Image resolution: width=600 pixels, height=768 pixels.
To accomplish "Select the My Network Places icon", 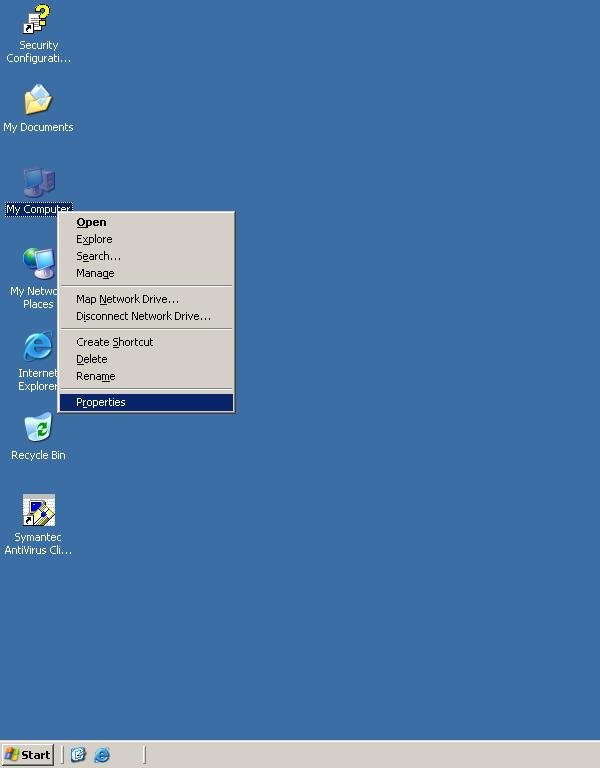I will [38, 264].
